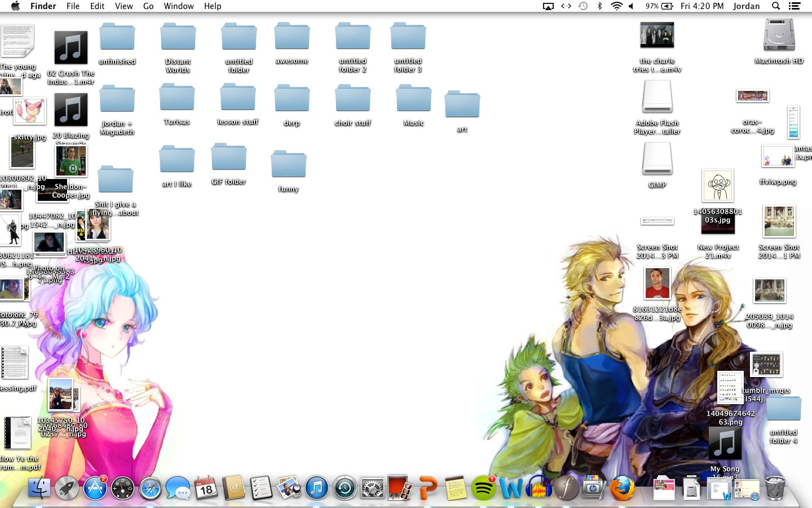This screenshot has height=508, width=812.
Task: Open the AirPlay display menu
Action: pyautogui.click(x=548, y=6)
